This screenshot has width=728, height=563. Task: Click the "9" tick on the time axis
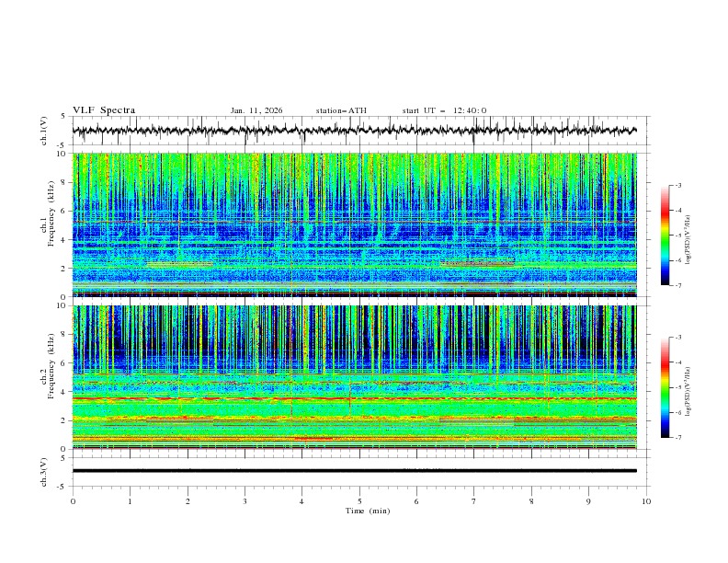click(x=588, y=501)
